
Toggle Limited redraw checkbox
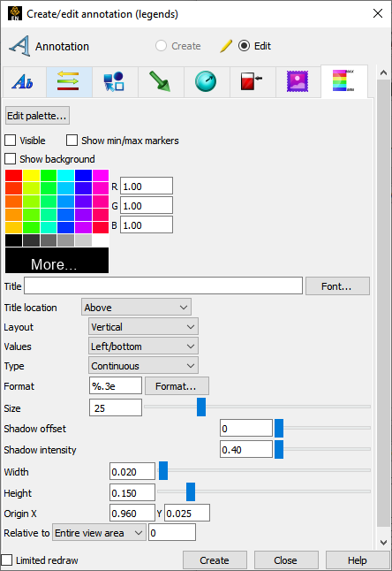click(6, 560)
